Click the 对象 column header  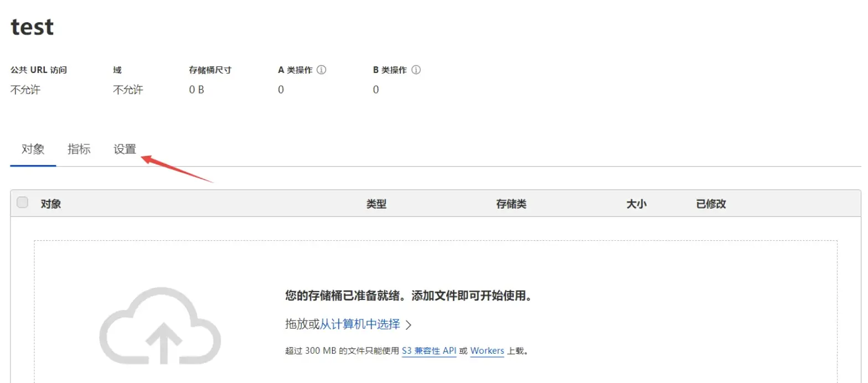51,204
